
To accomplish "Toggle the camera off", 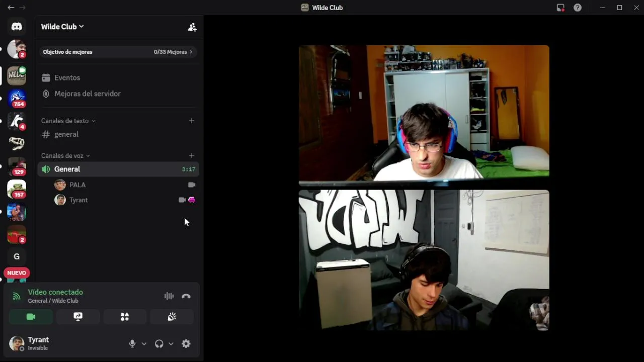I will click(31, 317).
